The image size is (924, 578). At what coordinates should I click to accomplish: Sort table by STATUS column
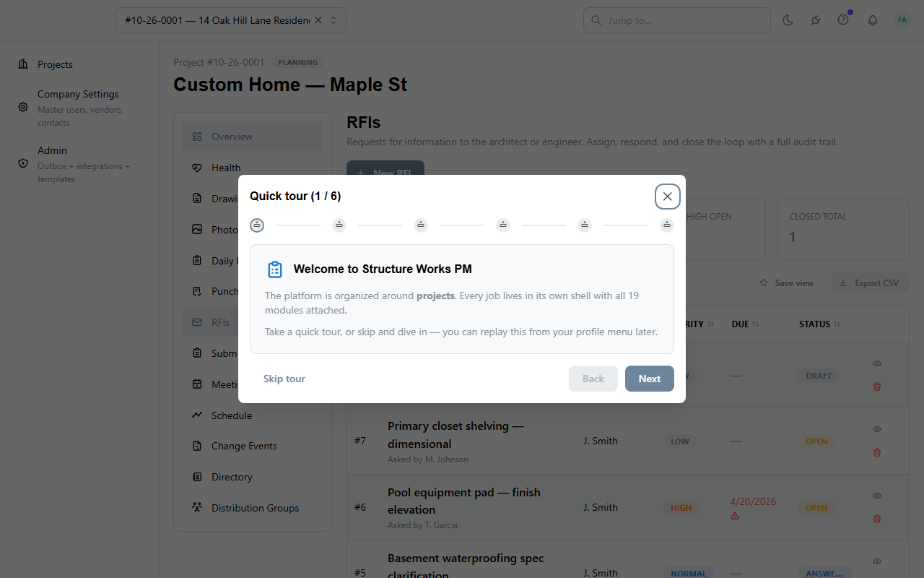click(820, 324)
